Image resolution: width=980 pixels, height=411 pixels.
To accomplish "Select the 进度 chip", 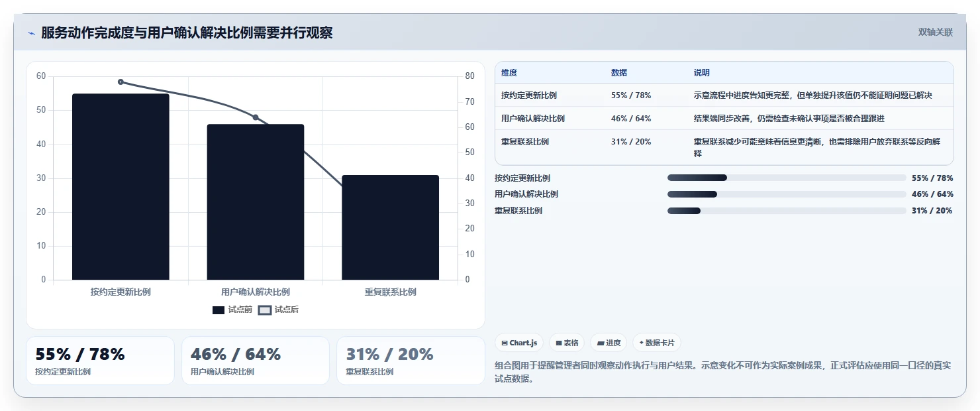I will click(x=609, y=343).
